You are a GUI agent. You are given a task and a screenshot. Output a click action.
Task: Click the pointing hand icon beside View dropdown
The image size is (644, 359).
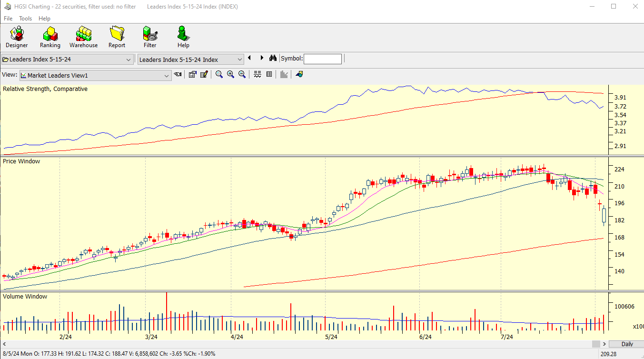[178, 74]
